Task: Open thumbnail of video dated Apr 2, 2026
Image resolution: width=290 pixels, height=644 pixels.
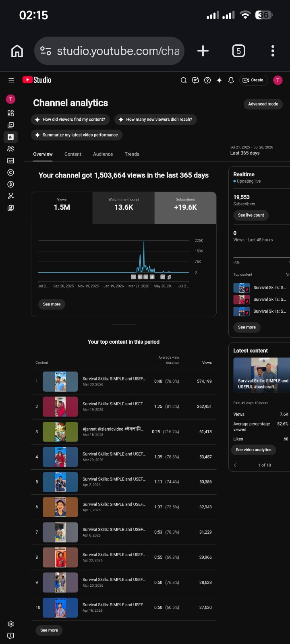Action: [x=60, y=482]
